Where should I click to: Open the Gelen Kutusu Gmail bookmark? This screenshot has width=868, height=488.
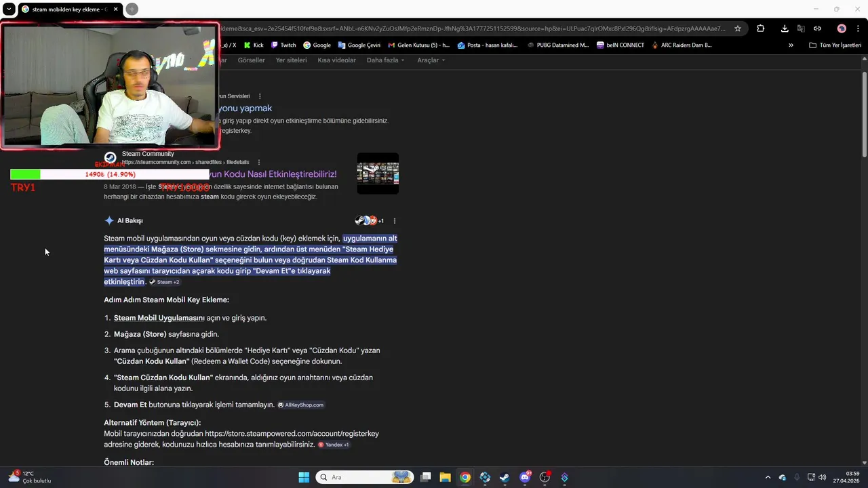coord(419,45)
